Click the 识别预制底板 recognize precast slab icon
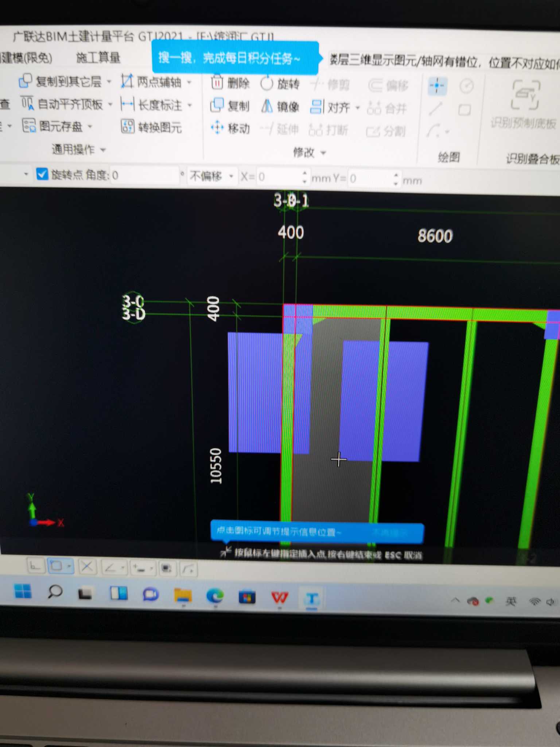560x747 pixels. point(525,96)
